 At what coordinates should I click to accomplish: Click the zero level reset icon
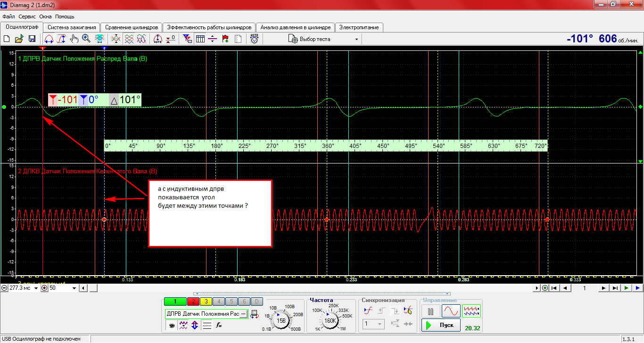click(x=171, y=39)
